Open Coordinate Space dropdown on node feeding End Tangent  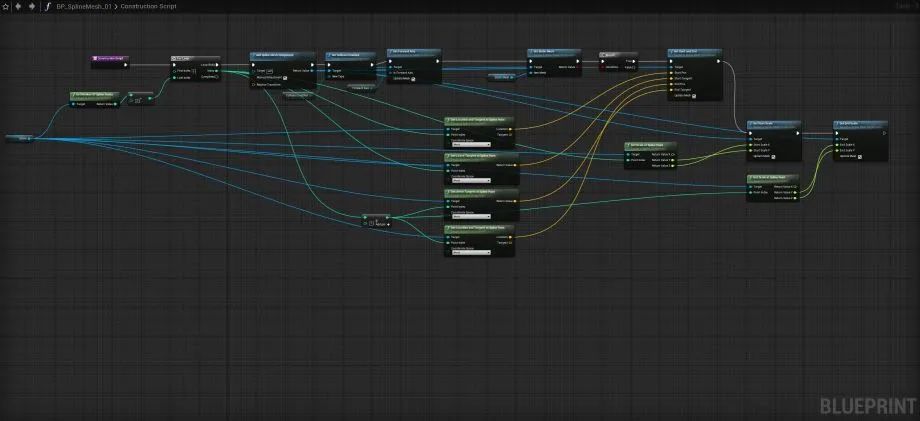pyautogui.click(x=472, y=216)
